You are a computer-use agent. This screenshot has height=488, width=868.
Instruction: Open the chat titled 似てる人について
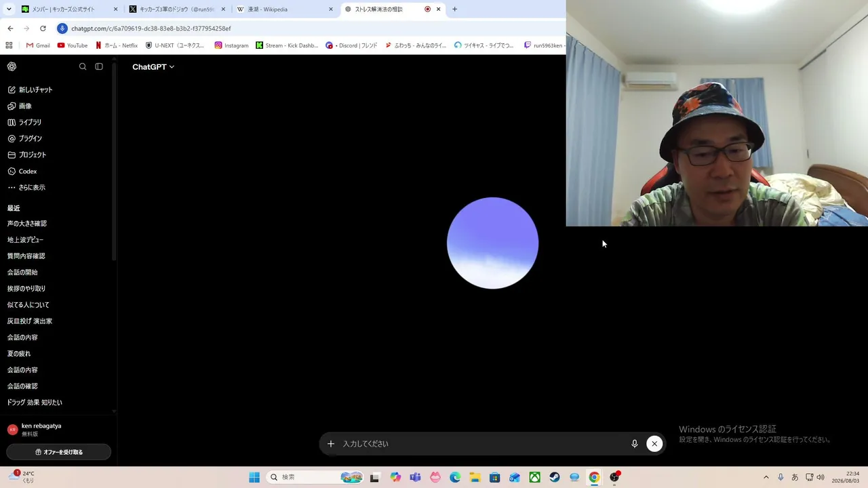pos(28,304)
